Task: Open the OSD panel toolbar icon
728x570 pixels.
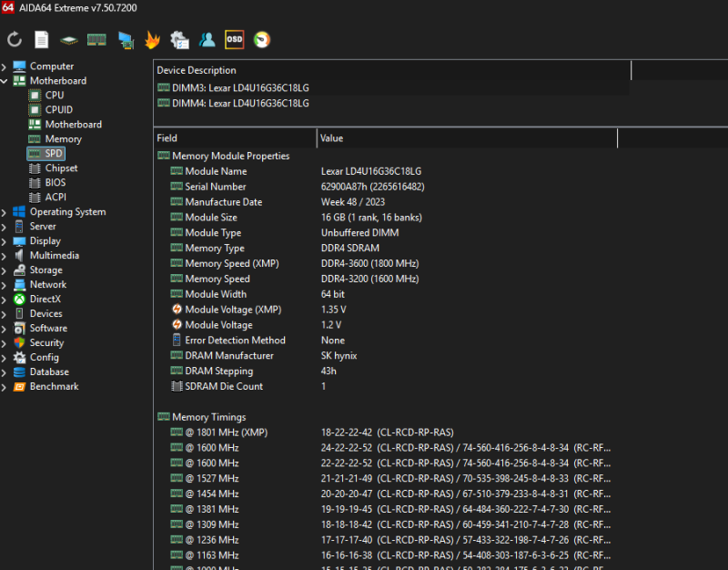Action: (235, 39)
